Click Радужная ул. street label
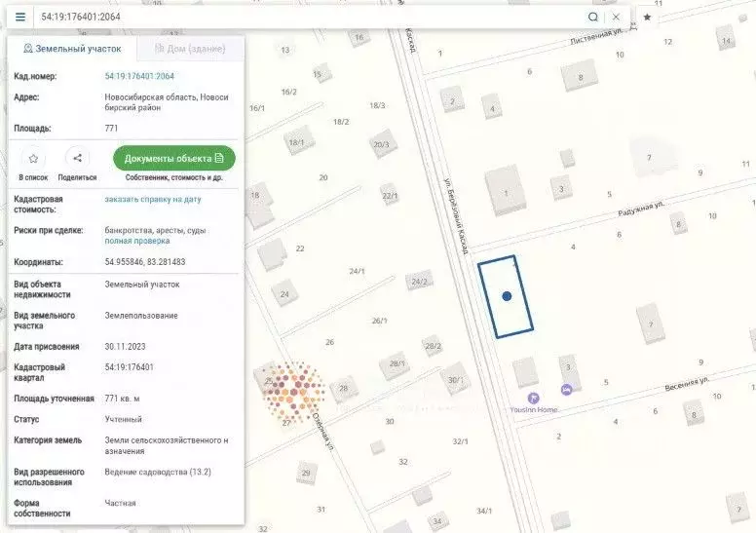This screenshot has height=533, width=756. pyautogui.click(x=641, y=209)
